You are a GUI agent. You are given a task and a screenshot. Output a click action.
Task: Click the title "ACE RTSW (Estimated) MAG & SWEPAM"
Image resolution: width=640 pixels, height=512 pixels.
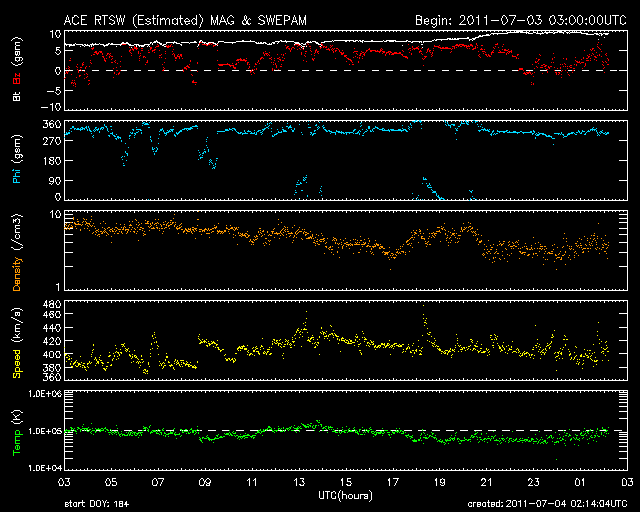(185, 20)
